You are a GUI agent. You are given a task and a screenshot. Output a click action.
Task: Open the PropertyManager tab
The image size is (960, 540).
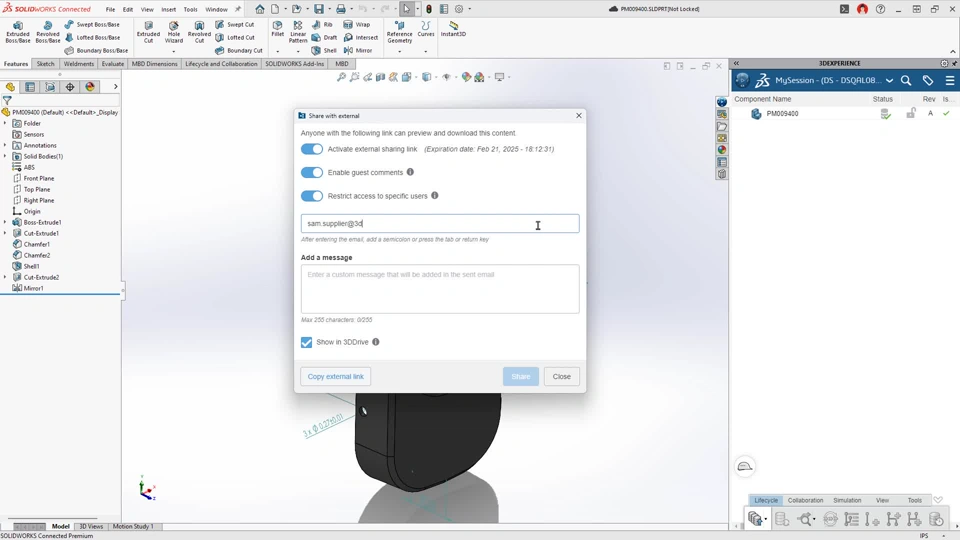(x=30, y=87)
